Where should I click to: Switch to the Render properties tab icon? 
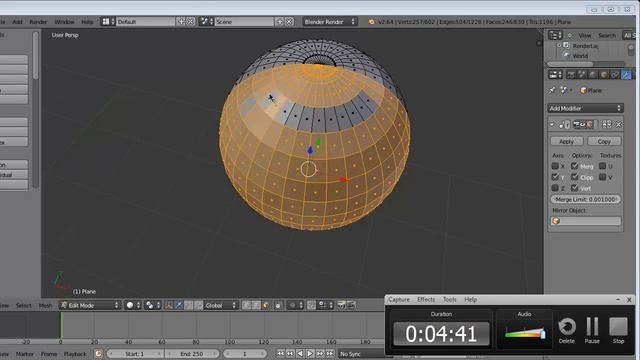[571, 75]
